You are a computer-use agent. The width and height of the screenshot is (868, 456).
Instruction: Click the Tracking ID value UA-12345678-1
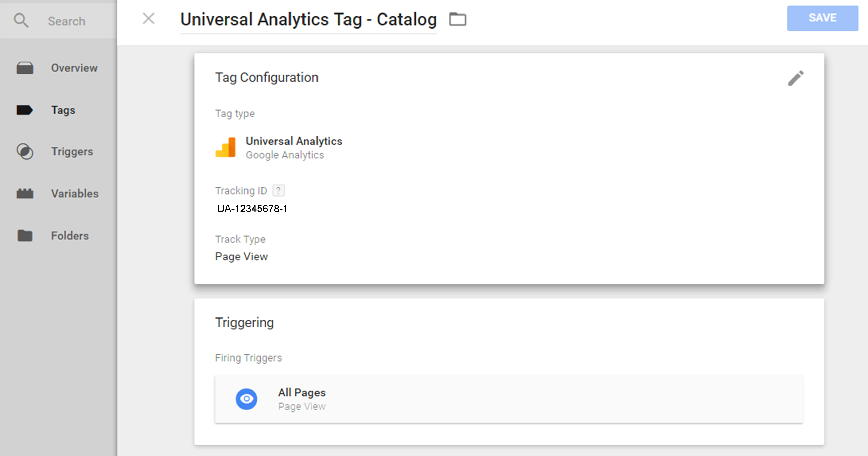click(253, 208)
